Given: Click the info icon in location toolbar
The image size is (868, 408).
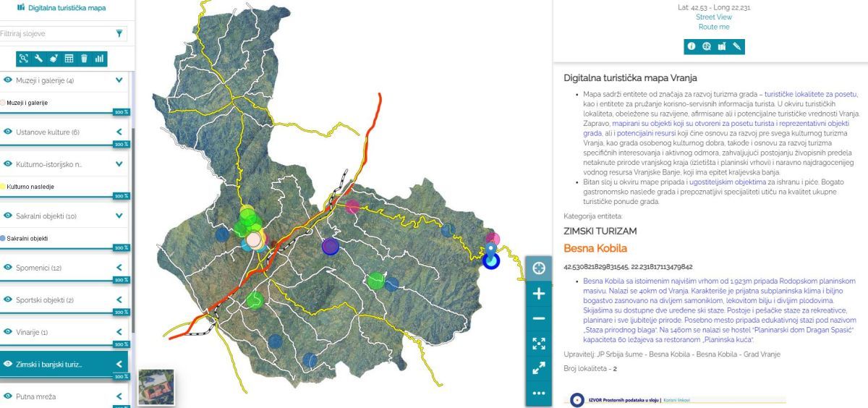Looking at the screenshot, I should (x=691, y=46).
